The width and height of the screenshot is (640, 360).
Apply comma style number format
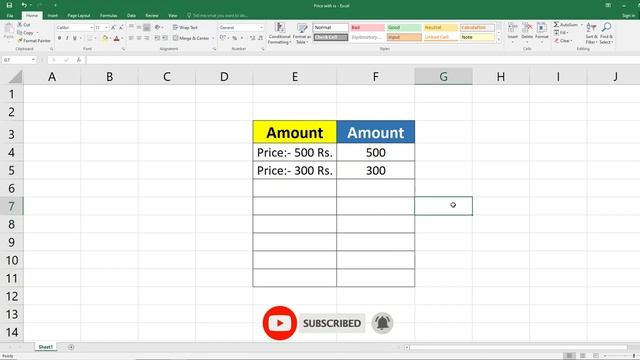tap(242, 38)
